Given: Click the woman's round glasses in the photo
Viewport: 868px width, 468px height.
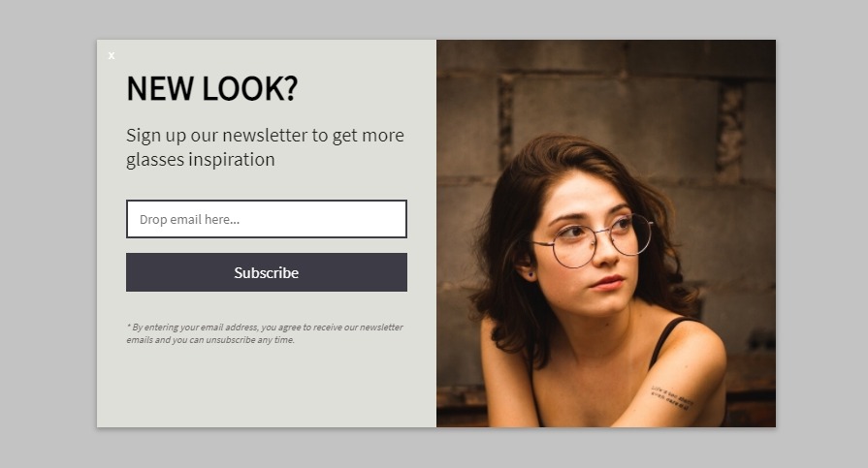Looking at the screenshot, I should point(593,240).
